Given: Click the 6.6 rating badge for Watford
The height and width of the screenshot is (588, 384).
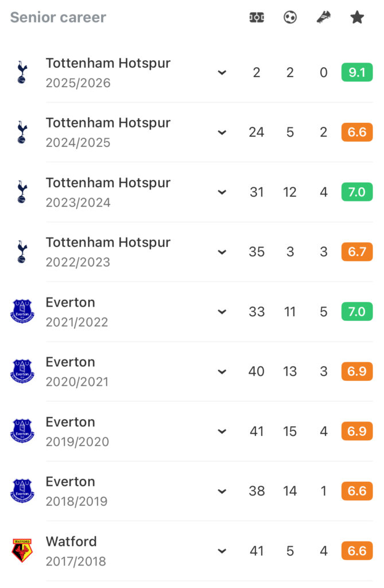Looking at the screenshot, I should point(357,551).
